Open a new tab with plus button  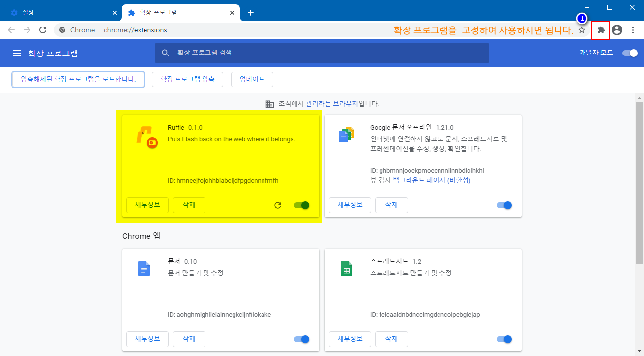coord(251,12)
